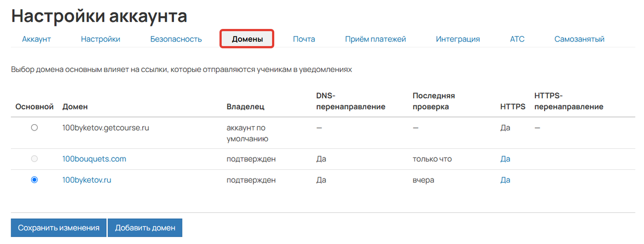Screen dimensions: 644x244
Task: Select the radio button for 100bouquets.com
Action: coord(34,159)
